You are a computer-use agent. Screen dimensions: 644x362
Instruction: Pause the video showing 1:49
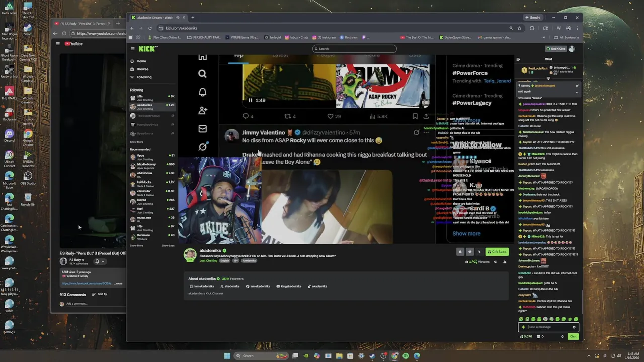pyautogui.click(x=250, y=100)
